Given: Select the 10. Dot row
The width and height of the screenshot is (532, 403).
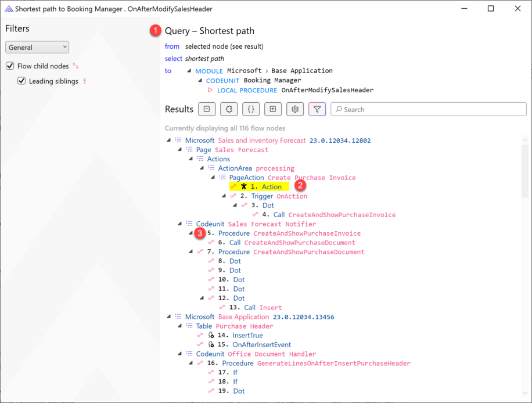Looking at the screenshot, I should tap(226, 279).
